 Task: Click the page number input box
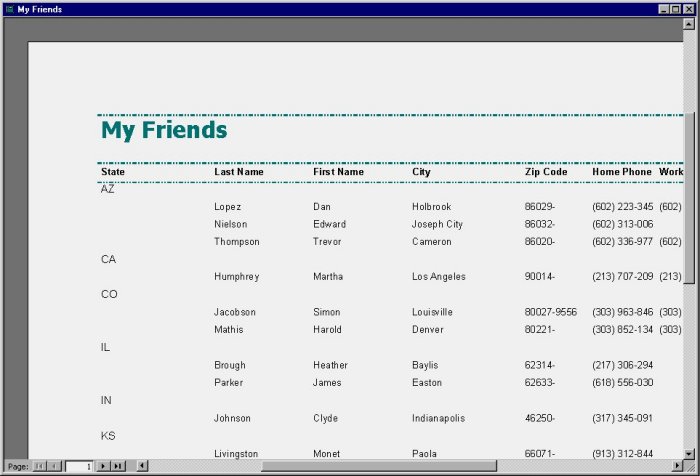78,466
